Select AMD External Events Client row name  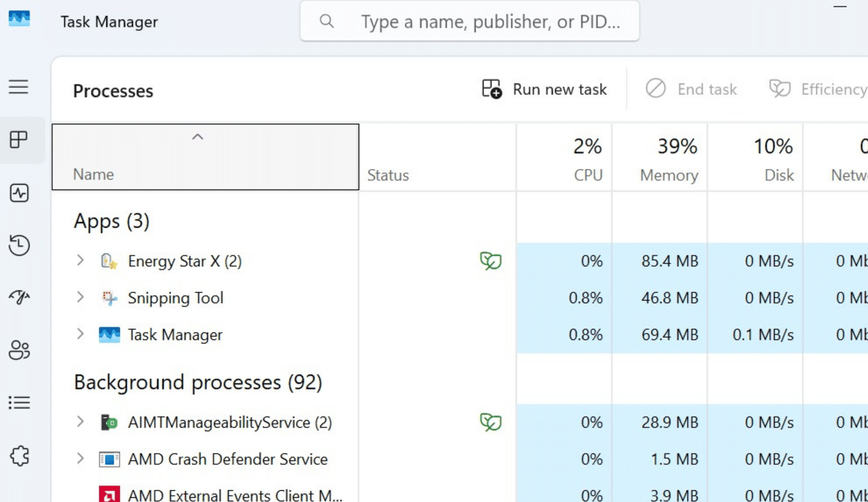coord(235,495)
